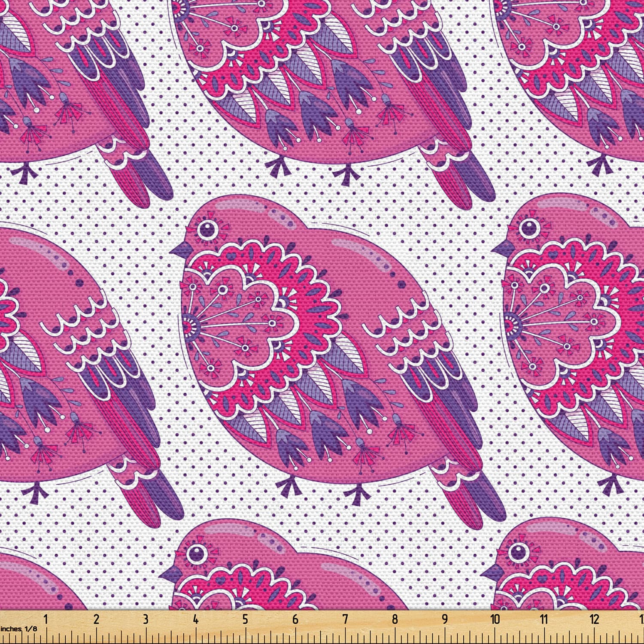Click the ruler number "12"
The image size is (644, 644).
[595, 619]
